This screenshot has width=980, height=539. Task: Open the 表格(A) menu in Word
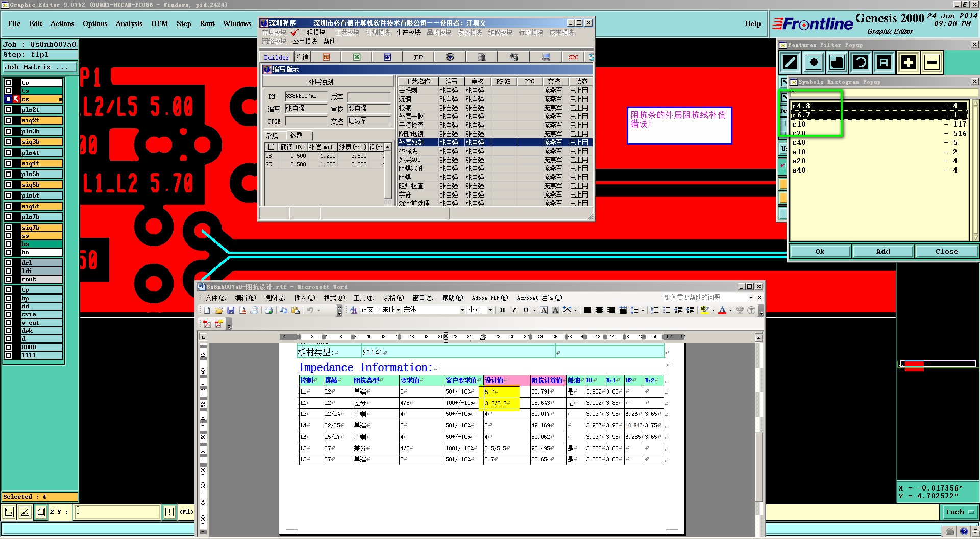[x=393, y=298]
